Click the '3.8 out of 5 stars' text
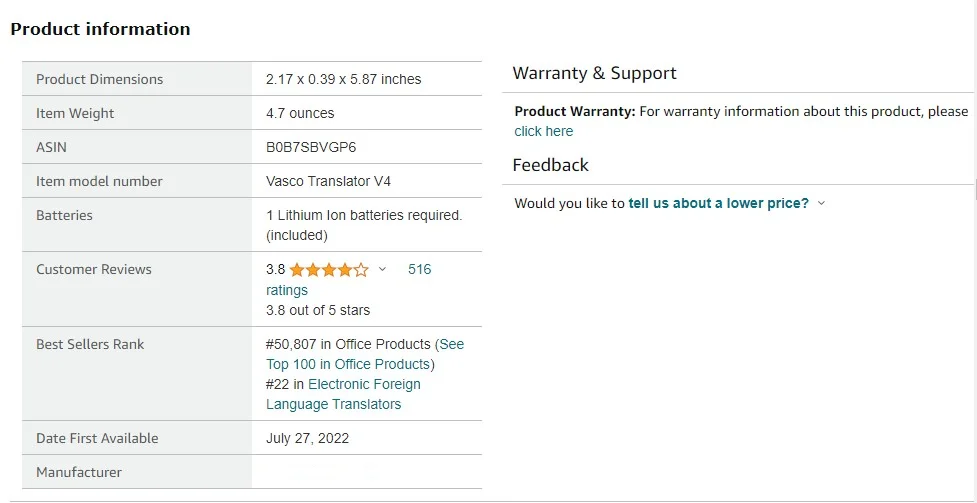The width and height of the screenshot is (977, 503). 318,310
